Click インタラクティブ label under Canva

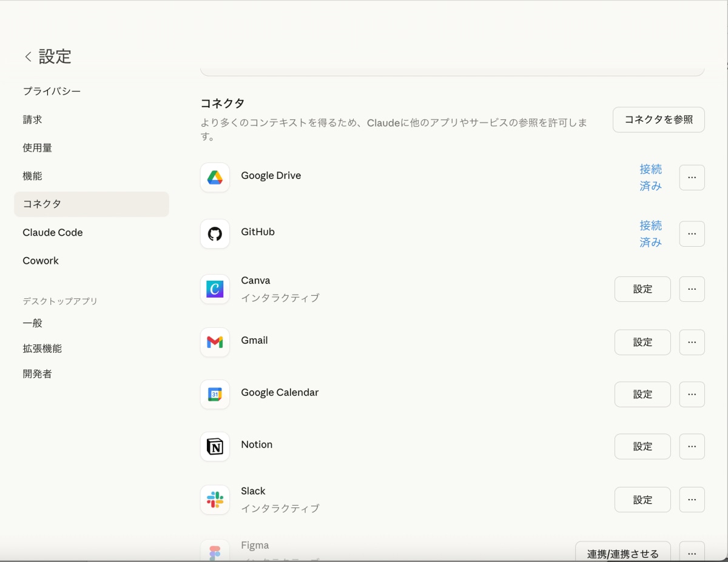[280, 298]
